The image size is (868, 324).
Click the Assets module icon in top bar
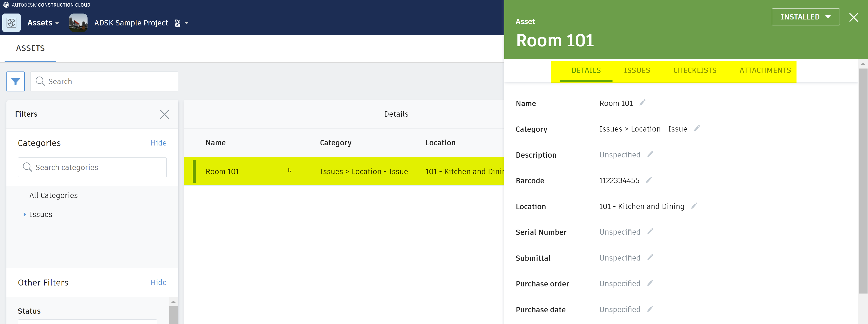pyautogui.click(x=11, y=22)
